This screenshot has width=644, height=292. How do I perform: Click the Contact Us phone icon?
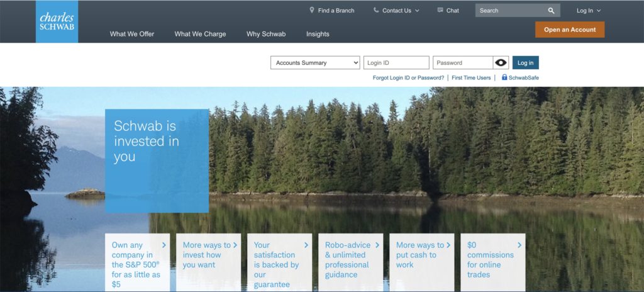376,10
